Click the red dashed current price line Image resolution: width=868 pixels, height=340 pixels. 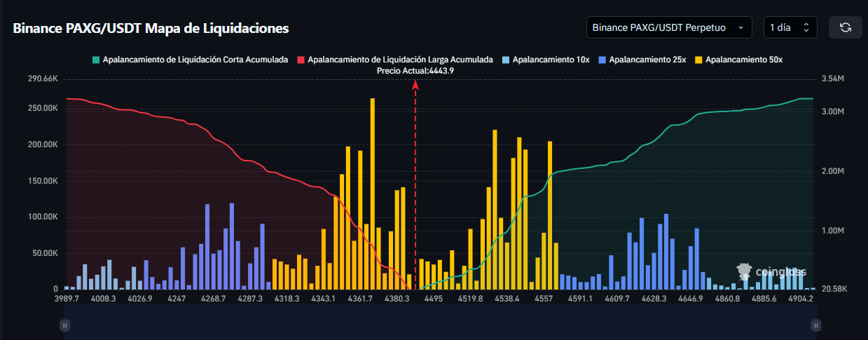415,186
